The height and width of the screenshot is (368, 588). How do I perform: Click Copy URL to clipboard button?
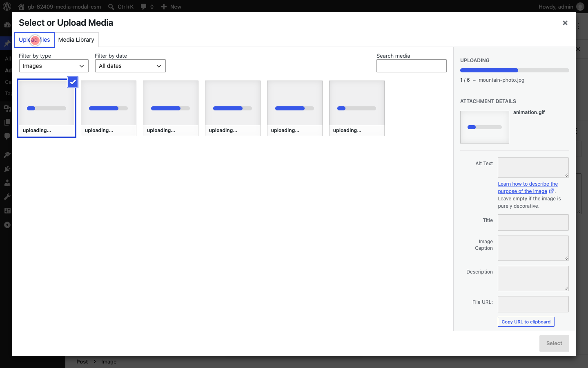coord(526,322)
